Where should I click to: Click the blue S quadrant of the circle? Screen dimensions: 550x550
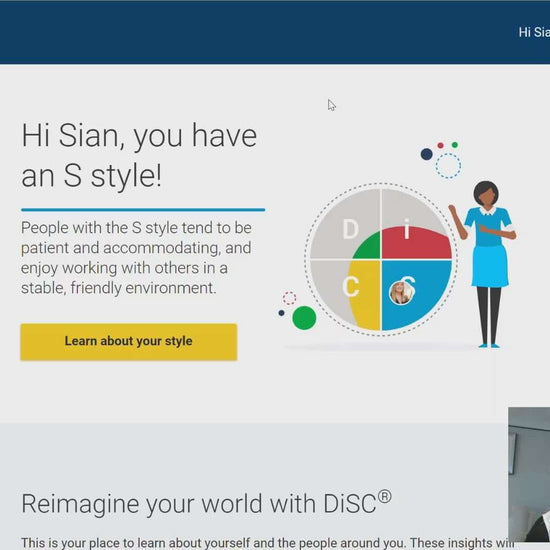click(416, 295)
